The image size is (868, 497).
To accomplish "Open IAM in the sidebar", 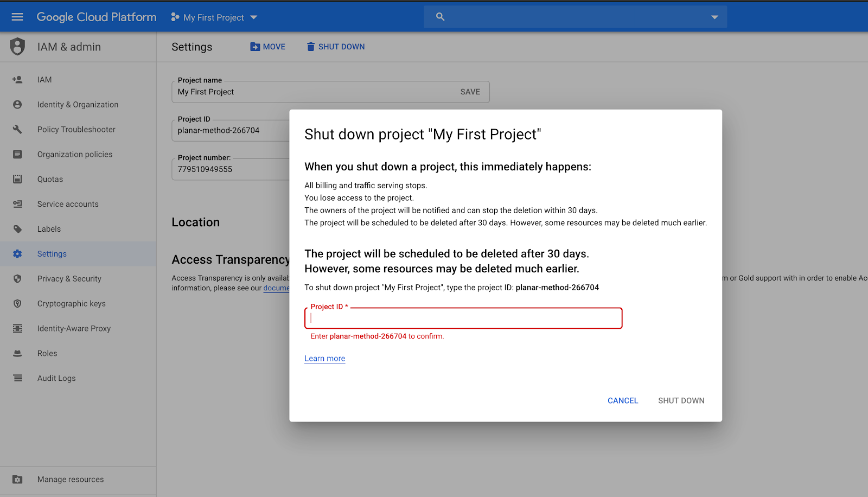I will (78, 80).
